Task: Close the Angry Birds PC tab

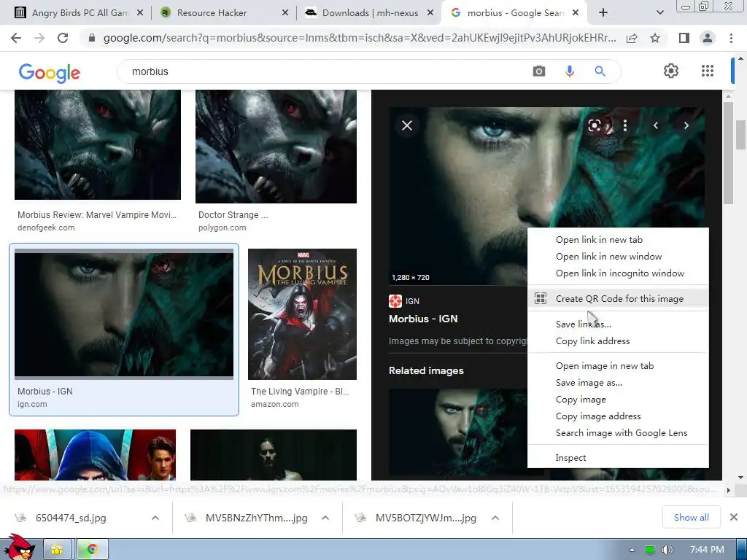Action: click(x=140, y=13)
